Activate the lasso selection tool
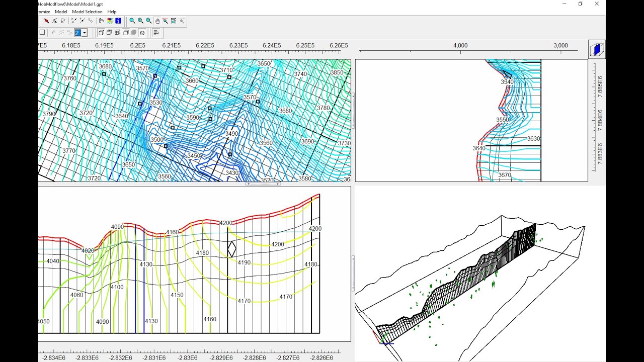This screenshot has width=644, height=362. click(63, 21)
